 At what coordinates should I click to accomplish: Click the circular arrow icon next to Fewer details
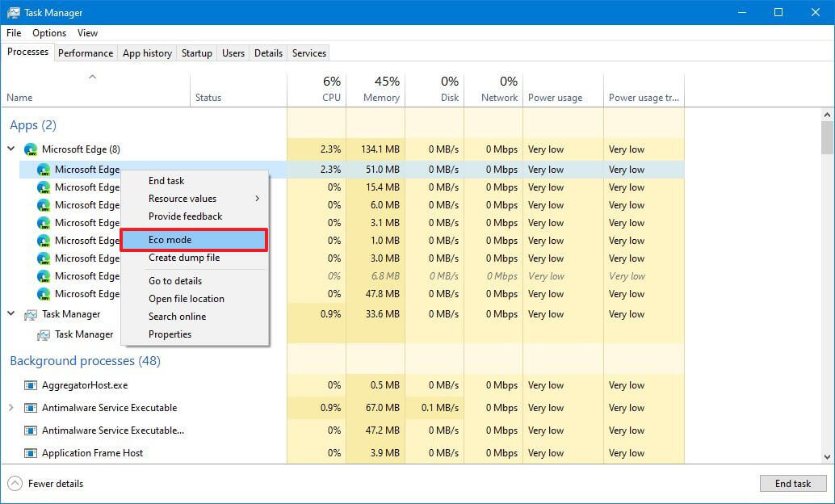[x=15, y=483]
